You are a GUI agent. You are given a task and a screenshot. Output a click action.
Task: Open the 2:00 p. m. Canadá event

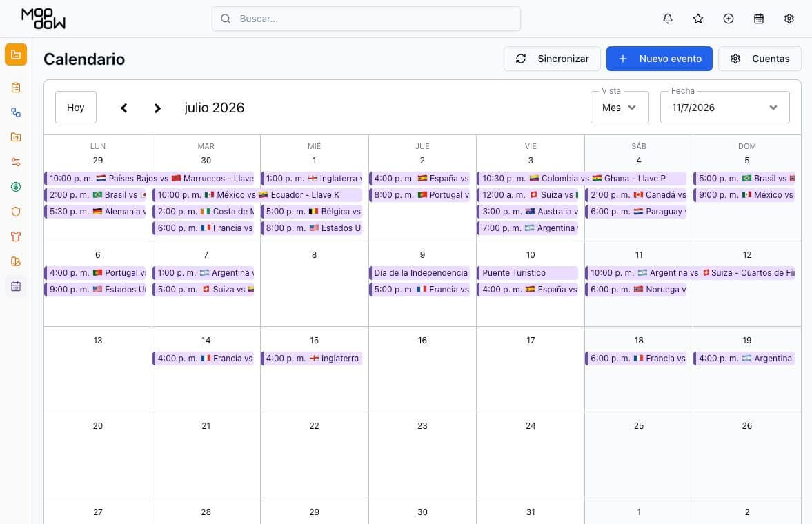tap(636, 194)
